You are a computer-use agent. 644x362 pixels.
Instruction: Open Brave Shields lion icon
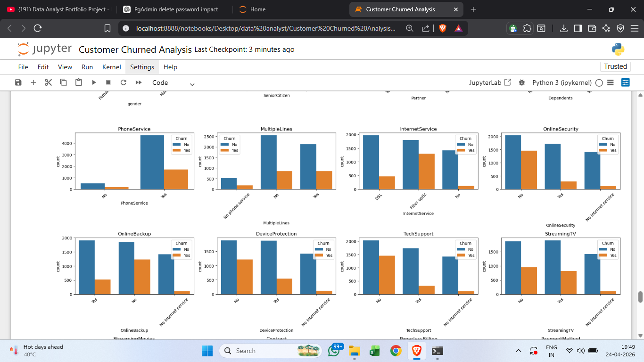click(x=443, y=28)
